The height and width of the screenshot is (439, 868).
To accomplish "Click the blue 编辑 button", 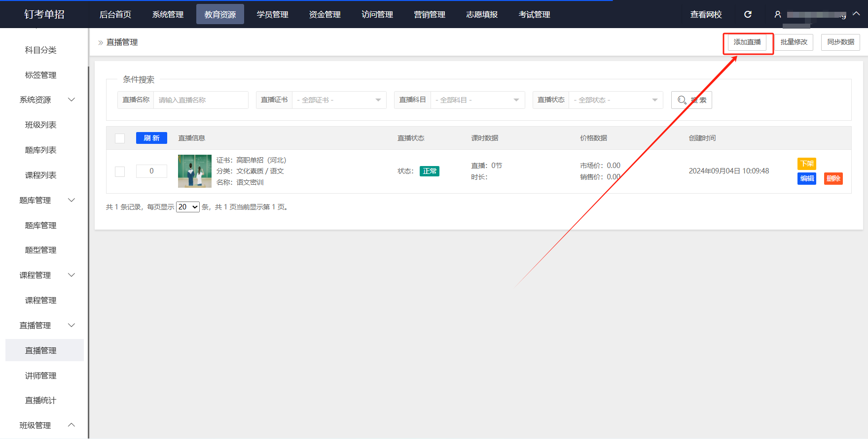I will pos(806,178).
